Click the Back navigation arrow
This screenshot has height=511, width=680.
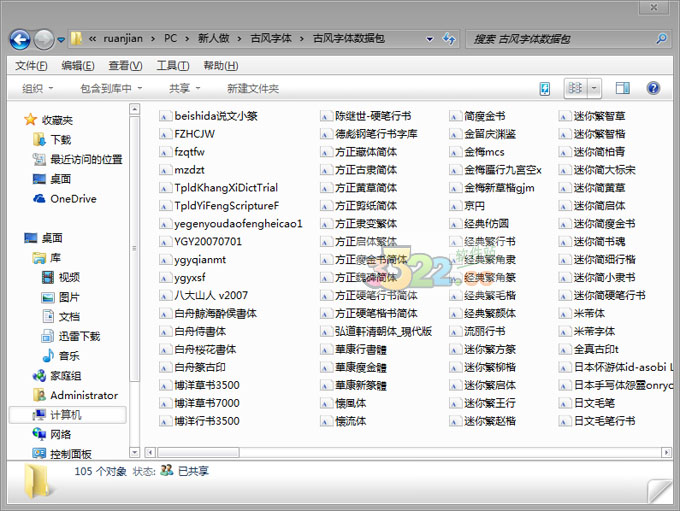pyautogui.click(x=20, y=39)
